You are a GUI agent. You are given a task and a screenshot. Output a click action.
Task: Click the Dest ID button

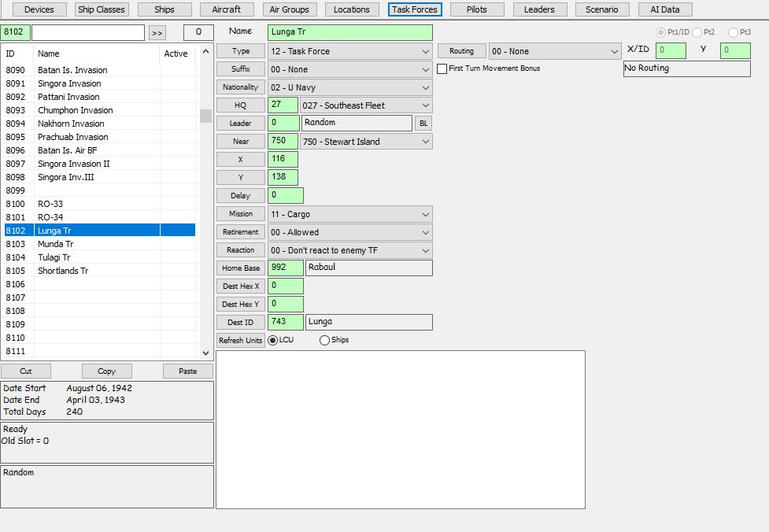(x=241, y=322)
